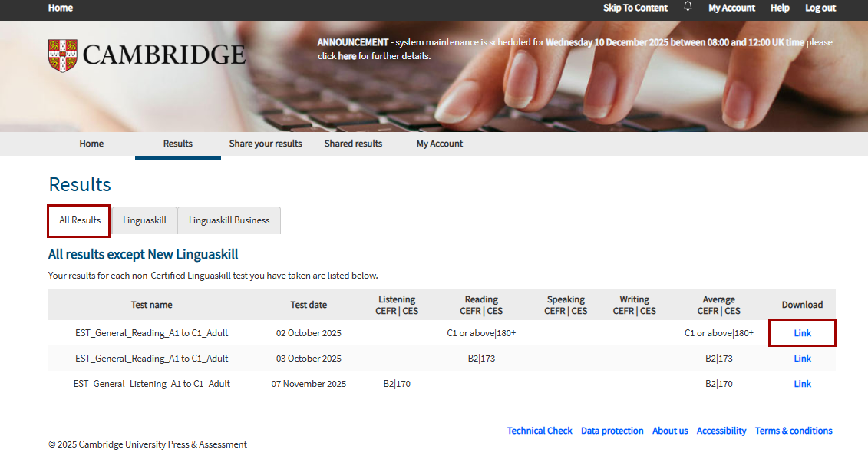Click the notification bell icon

[688, 7]
